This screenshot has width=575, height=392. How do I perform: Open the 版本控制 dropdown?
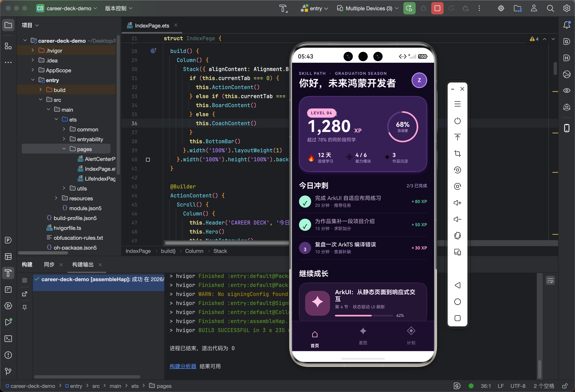(119, 8)
